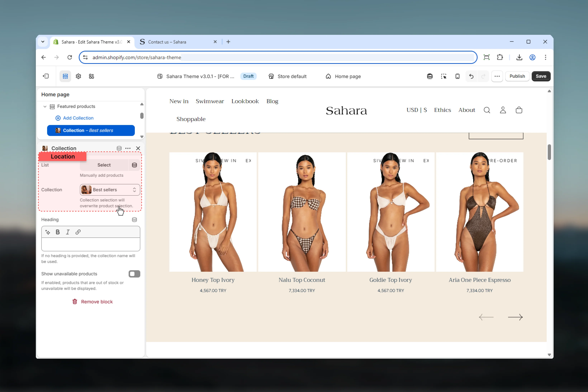Screen dimensions: 588x392
Task: Save the theme changes
Action: coord(541,76)
